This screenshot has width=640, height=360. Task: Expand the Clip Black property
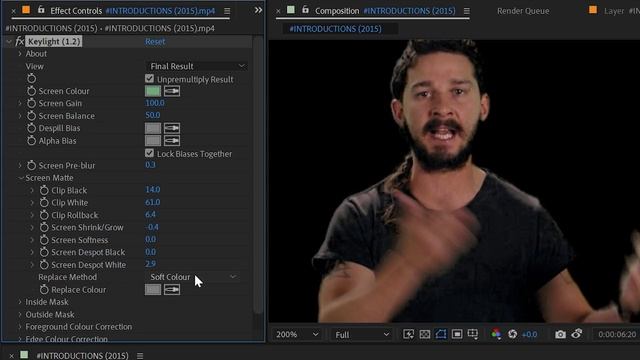click(32, 190)
